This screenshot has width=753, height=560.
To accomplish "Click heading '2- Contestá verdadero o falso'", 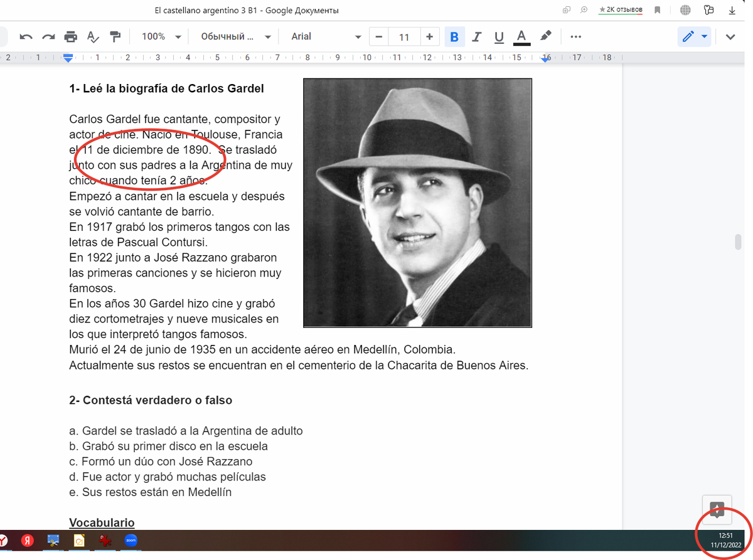I will 151,400.
